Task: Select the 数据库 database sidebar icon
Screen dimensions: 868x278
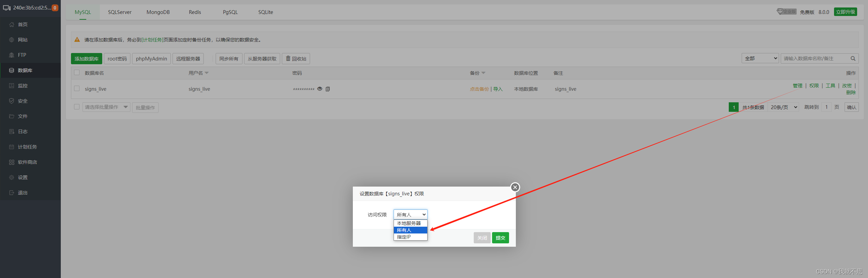Action: coord(12,70)
